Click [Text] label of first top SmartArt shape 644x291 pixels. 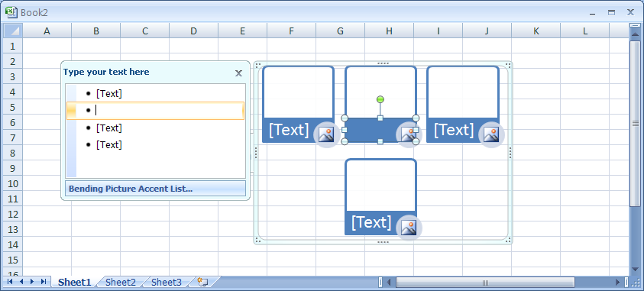(x=289, y=130)
